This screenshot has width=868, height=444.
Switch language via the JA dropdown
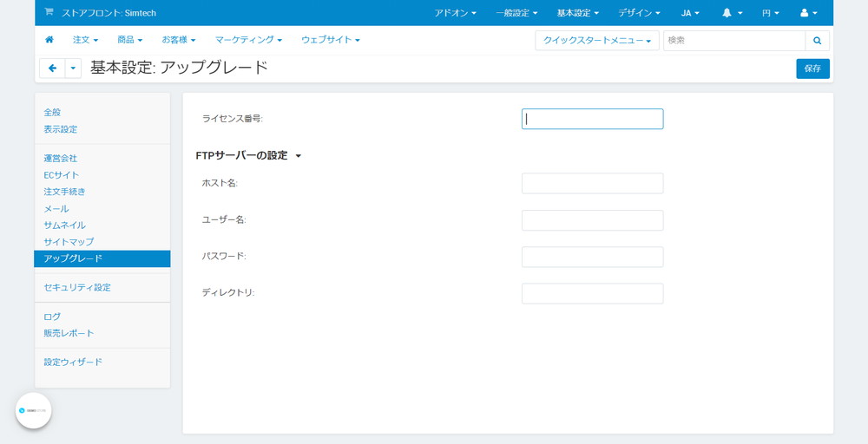point(690,13)
